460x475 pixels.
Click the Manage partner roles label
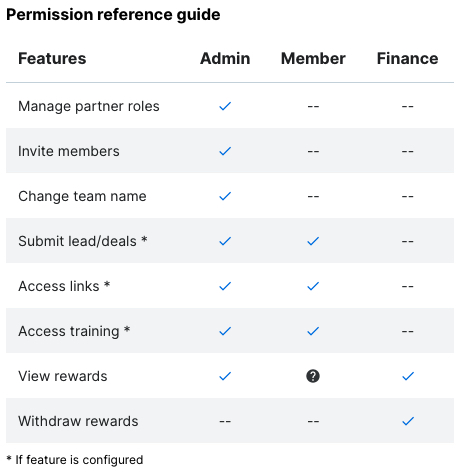click(x=89, y=106)
